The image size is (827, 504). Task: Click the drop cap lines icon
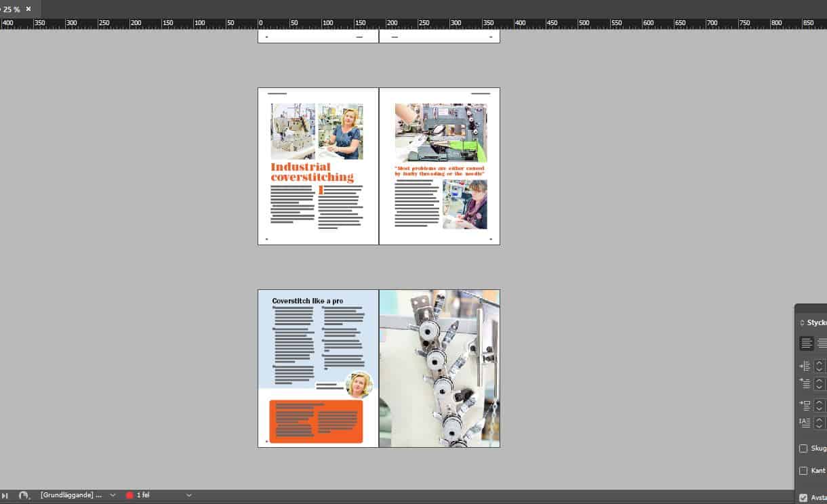coord(805,423)
